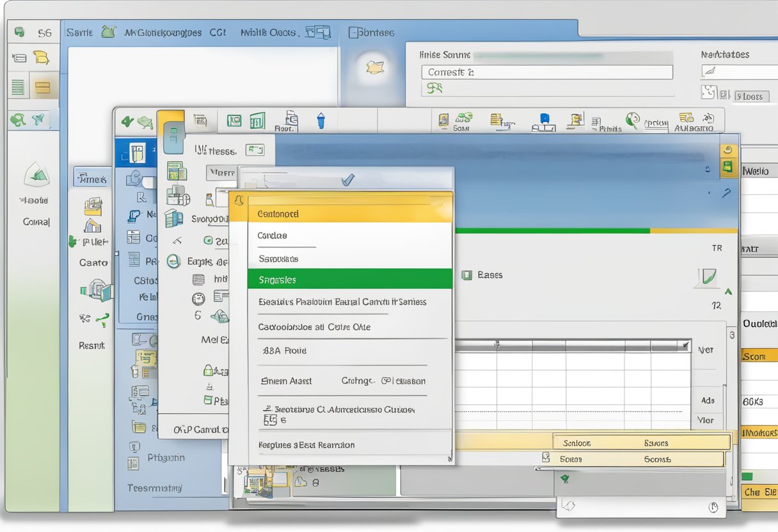Select the highlighted green menu entry
The width and height of the screenshot is (778, 532).
coord(349,279)
